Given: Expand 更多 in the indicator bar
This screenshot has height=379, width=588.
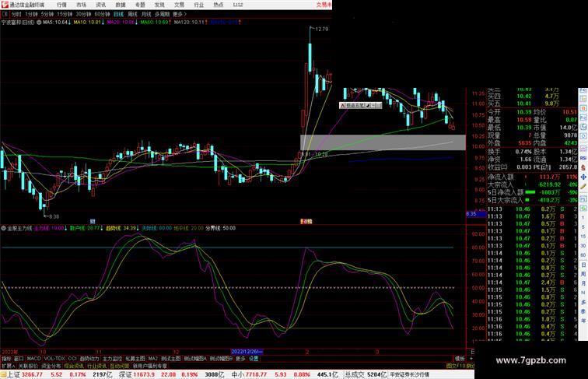Looking at the screenshot, I should [x=240, y=359].
